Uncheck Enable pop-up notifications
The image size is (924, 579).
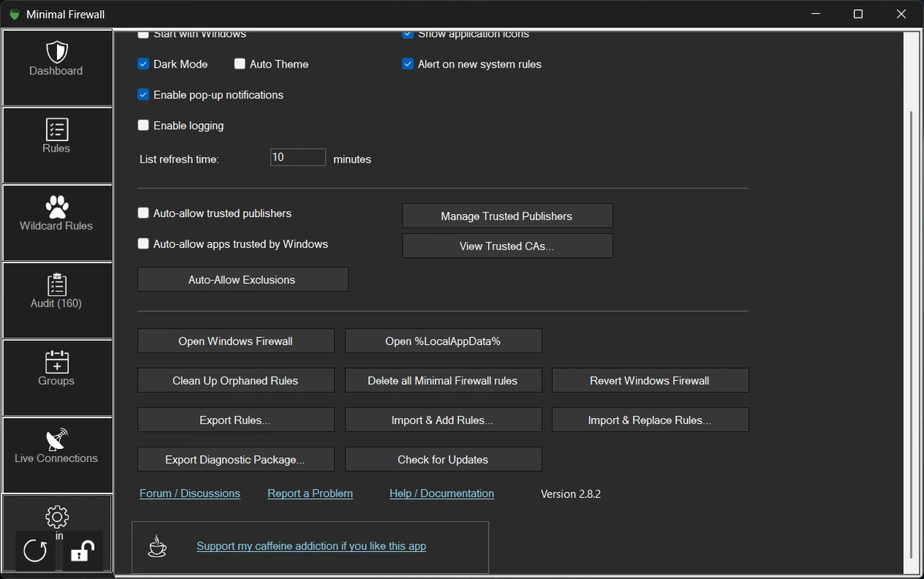click(x=143, y=95)
